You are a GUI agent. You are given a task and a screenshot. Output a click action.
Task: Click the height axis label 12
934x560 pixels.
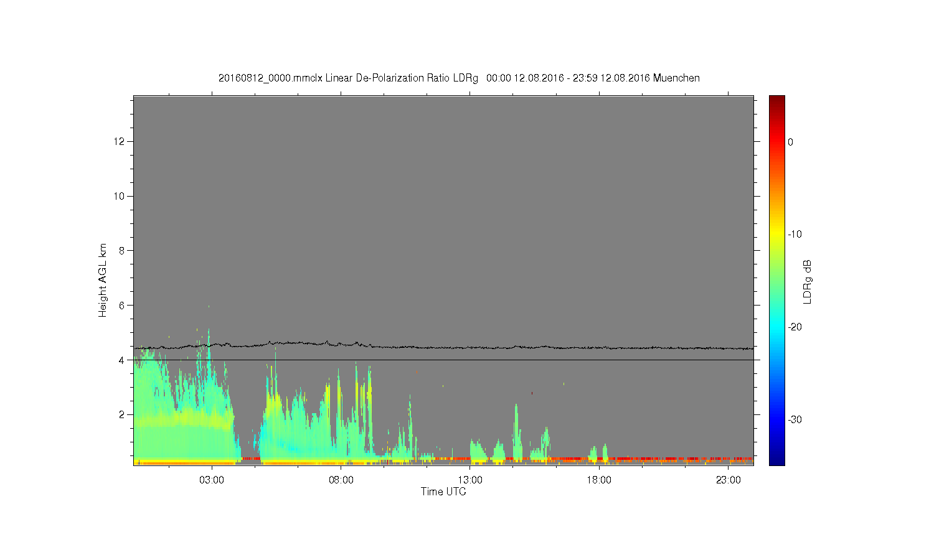coord(120,142)
